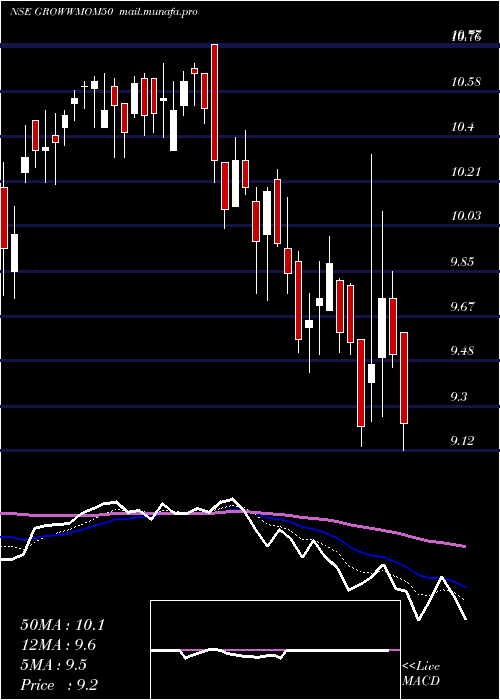Screen dimensions: 500x700
Task: Select the 9.3 price axis label
Action: [x=461, y=396]
